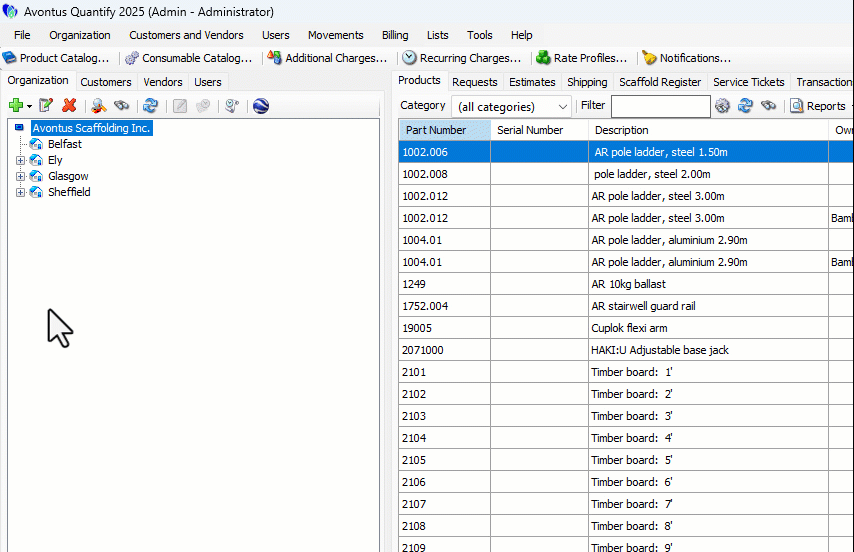Click into the Filter text field
Screen dimensions: 854x552
[660, 106]
